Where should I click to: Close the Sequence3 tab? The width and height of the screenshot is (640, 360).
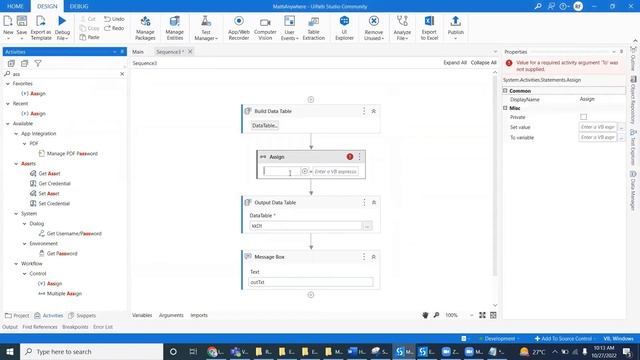point(190,52)
